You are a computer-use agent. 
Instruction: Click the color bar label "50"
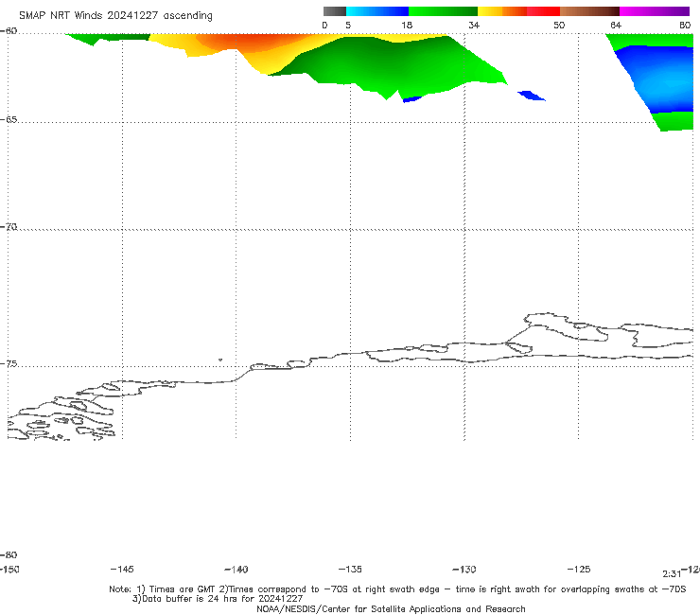[x=559, y=25]
